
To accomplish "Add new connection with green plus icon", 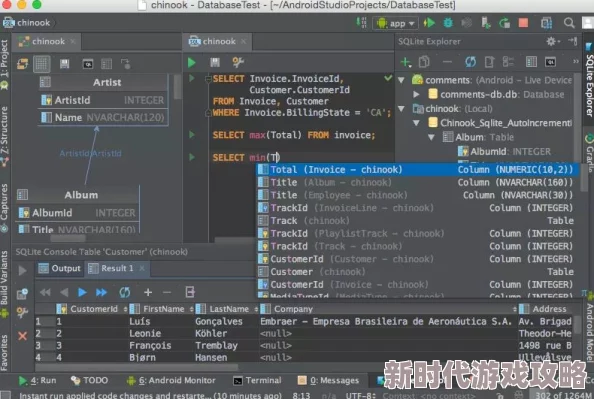I will [406, 62].
